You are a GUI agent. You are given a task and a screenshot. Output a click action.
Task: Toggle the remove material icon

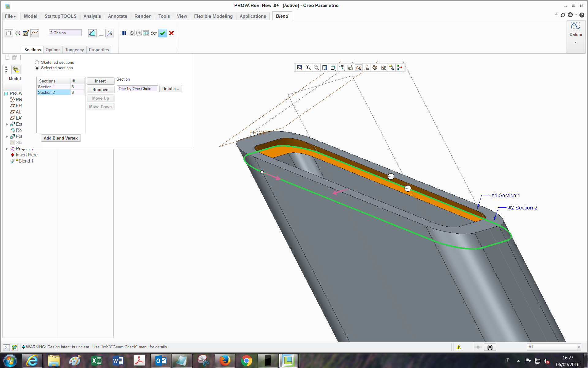coord(92,33)
